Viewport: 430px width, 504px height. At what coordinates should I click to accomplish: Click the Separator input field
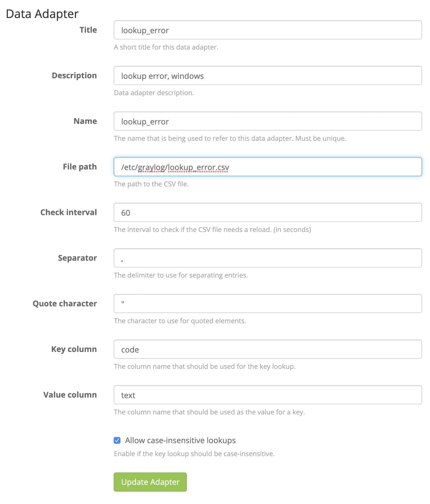tap(267, 258)
